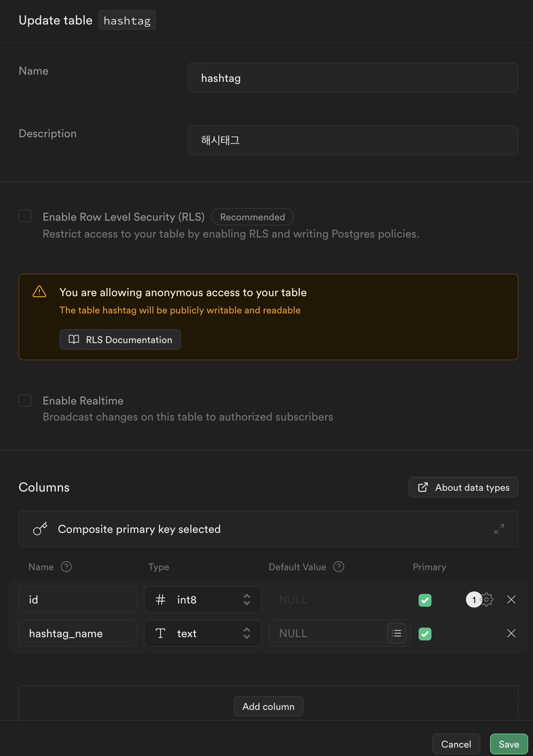Image resolution: width=533 pixels, height=756 pixels.
Task: Edit the id column name field
Action: (x=78, y=600)
